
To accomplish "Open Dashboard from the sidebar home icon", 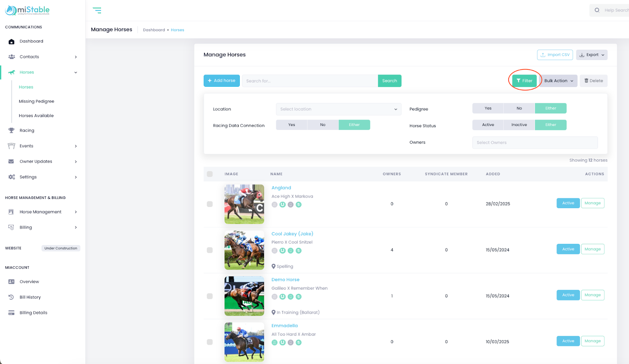I will coord(11,42).
